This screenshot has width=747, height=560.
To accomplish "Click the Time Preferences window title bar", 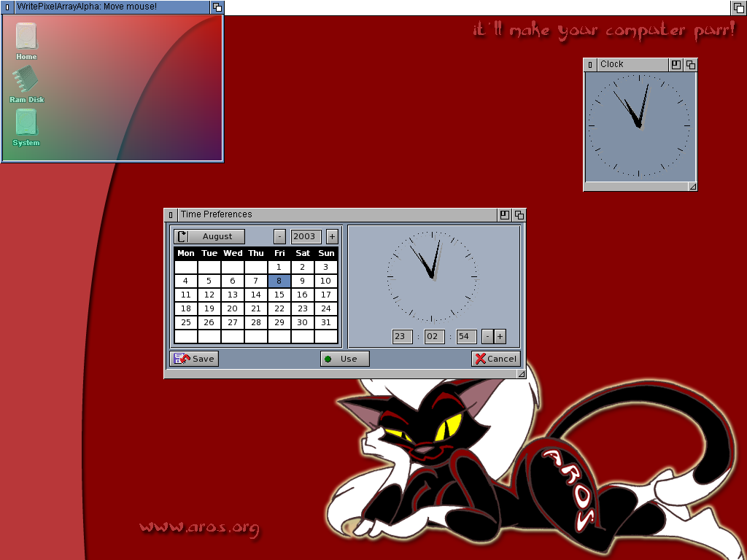I will pyautogui.click(x=337, y=215).
